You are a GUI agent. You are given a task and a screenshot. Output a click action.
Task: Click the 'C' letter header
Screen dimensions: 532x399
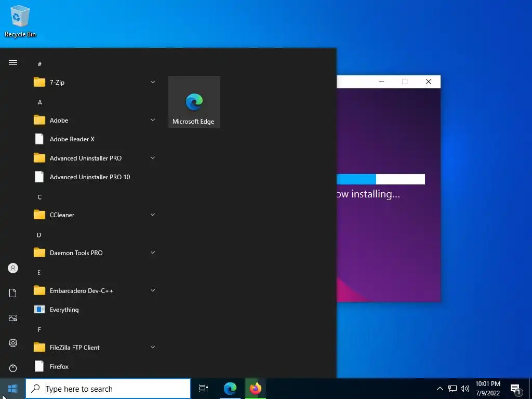coord(39,197)
